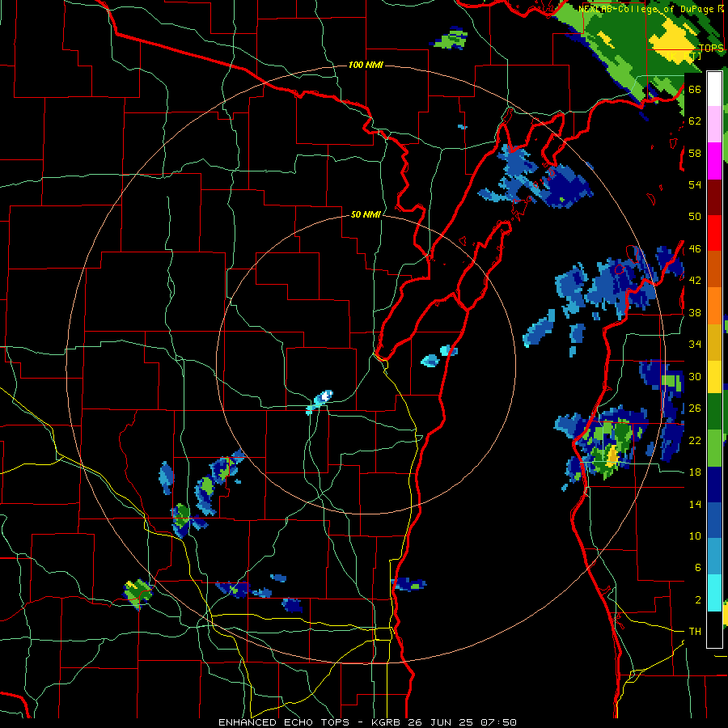Click the '34' value on the scale

pyautogui.click(x=695, y=345)
